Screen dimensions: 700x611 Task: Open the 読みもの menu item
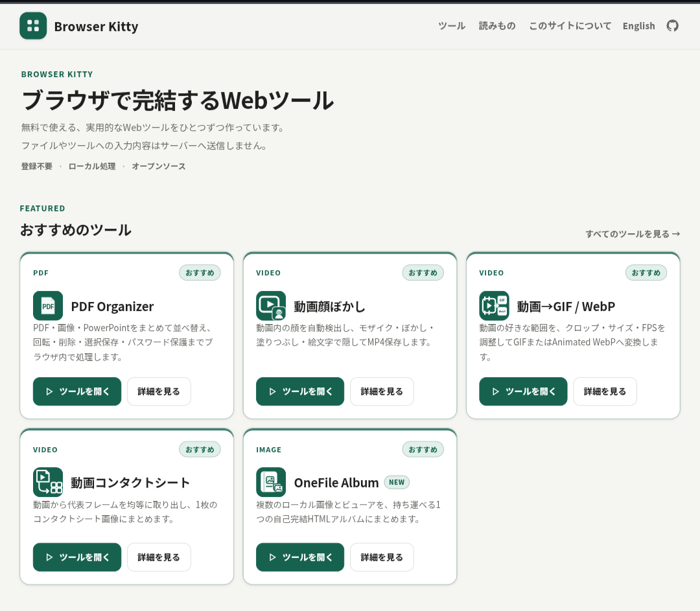pyautogui.click(x=497, y=26)
